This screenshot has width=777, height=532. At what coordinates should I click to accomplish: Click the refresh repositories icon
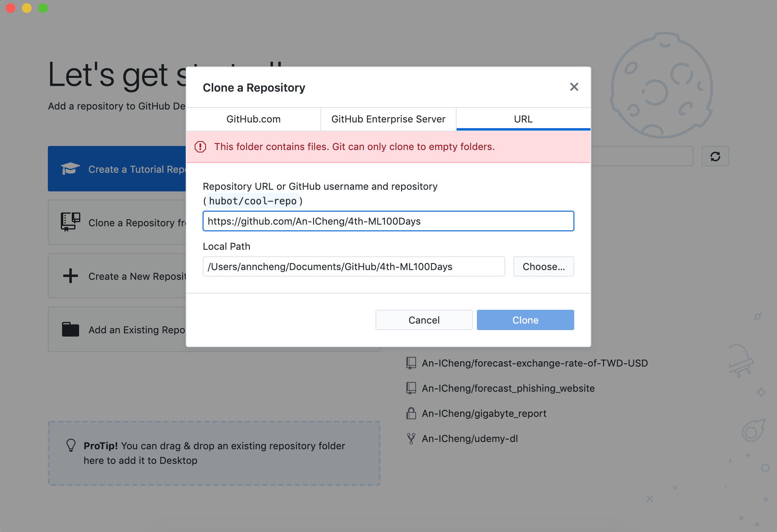715,156
